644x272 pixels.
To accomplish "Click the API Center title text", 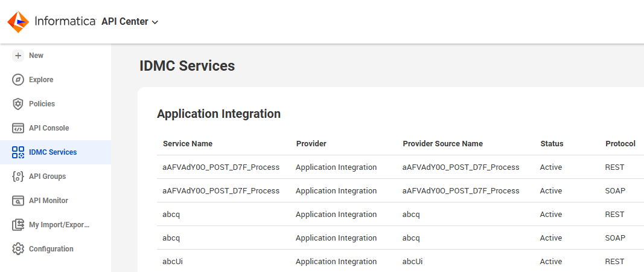I will pyautogui.click(x=125, y=22).
